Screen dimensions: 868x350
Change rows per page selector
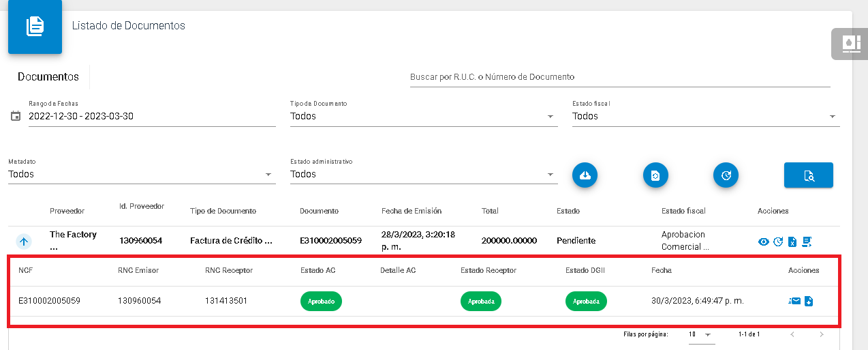699,335
